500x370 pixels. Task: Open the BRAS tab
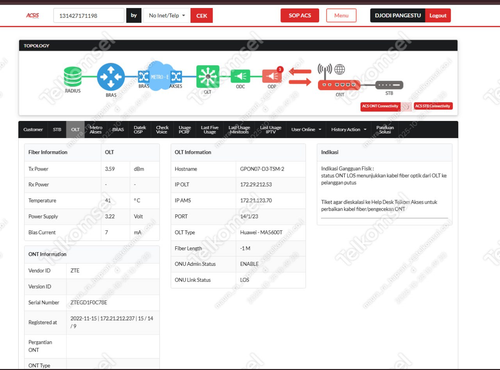(x=118, y=129)
